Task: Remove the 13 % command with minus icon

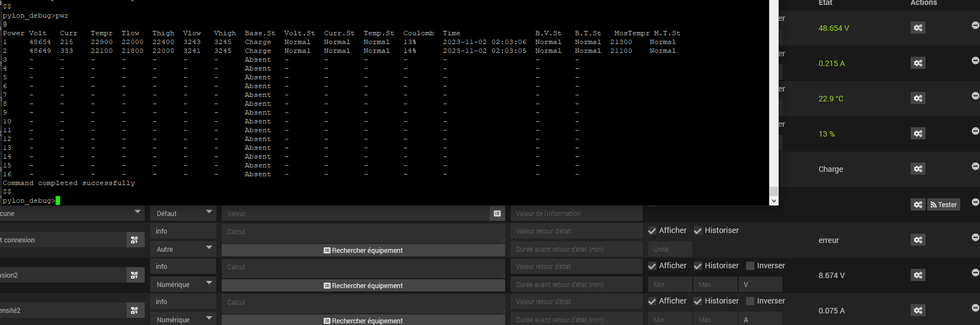Action: pos(975,131)
